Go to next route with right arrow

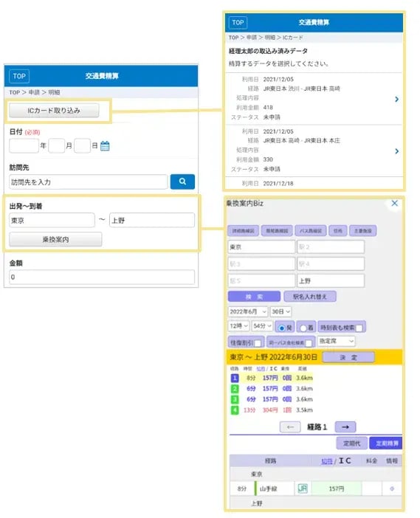pos(345,427)
